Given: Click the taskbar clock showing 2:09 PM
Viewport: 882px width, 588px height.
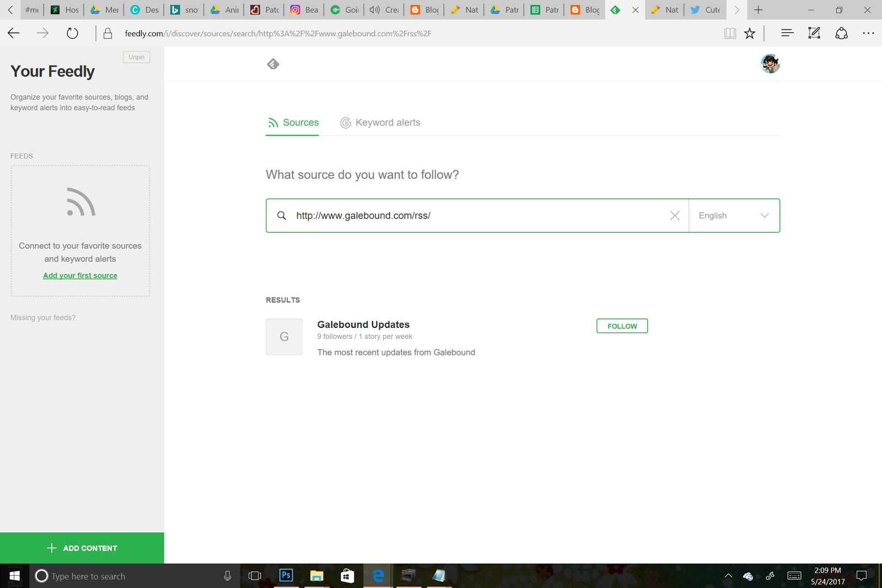Looking at the screenshot, I should pos(827,576).
